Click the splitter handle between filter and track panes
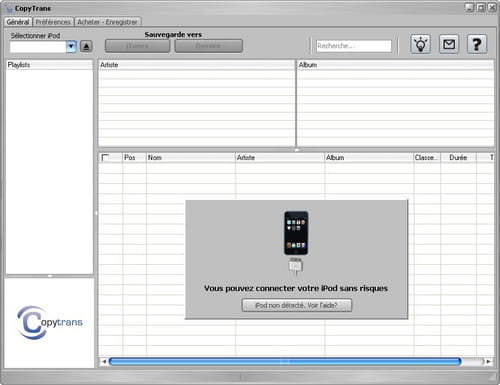Viewport: 500px width, 385px height. pos(296,150)
